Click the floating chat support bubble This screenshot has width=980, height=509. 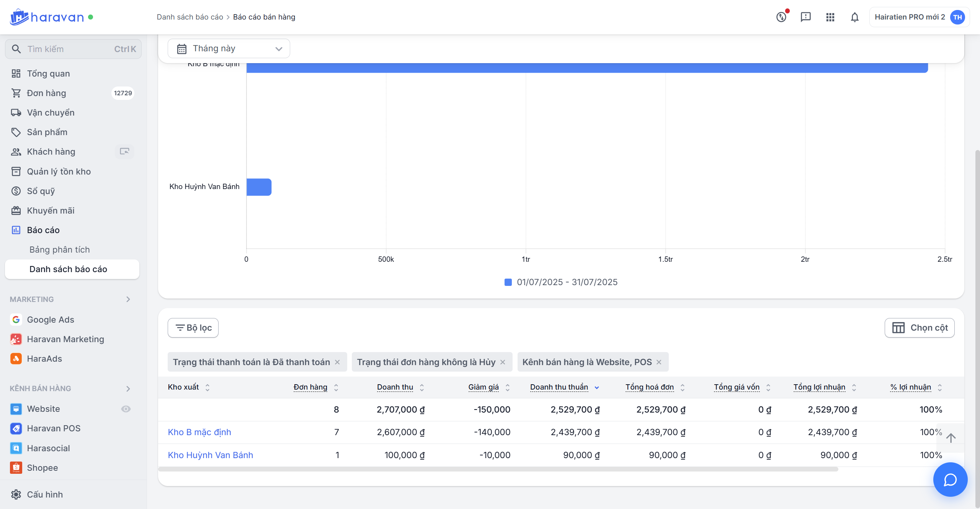(x=950, y=480)
